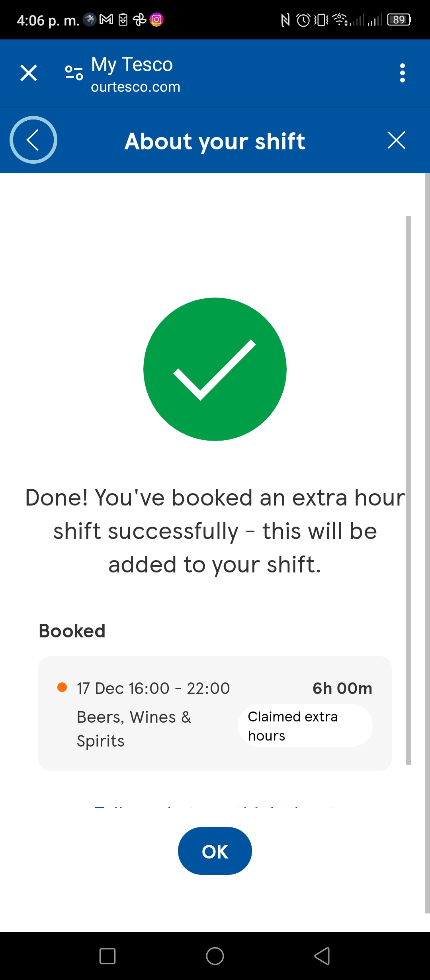Image resolution: width=430 pixels, height=980 pixels.
Task: Tap the green success checkmark icon
Action: pyautogui.click(x=215, y=369)
